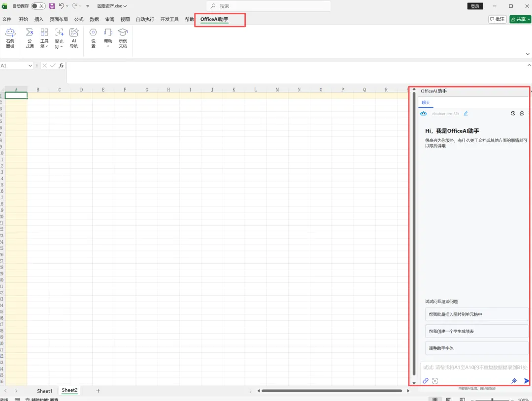Image resolution: width=532 pixels, height=401 pixels.
Task: Click the 搜索 search box in title bar
Action: pos(268,6)
